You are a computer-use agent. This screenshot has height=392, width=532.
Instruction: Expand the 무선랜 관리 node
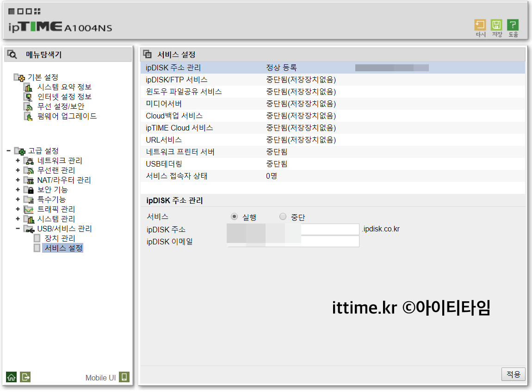coord(18,170)
